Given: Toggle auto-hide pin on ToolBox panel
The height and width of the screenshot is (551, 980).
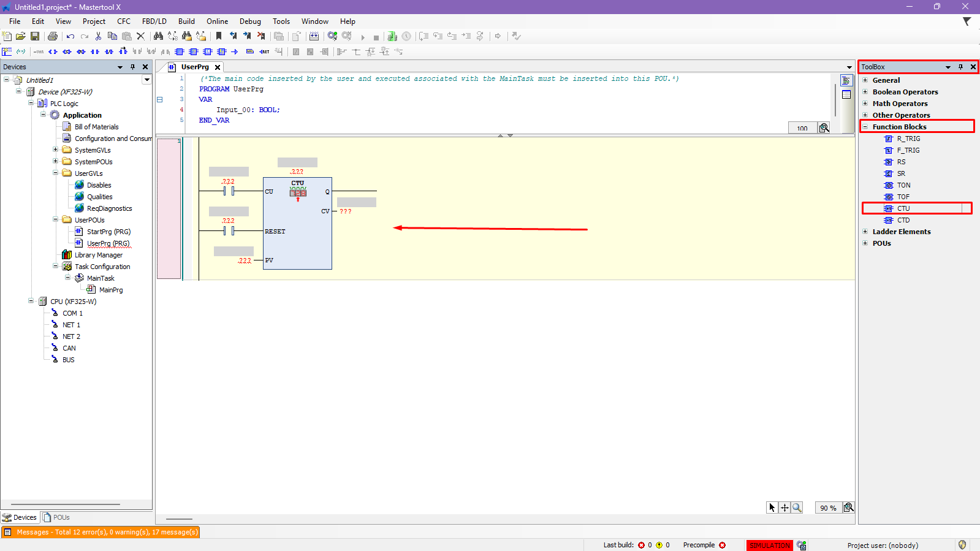Looking at the screenshot, I should pos(960,67).
